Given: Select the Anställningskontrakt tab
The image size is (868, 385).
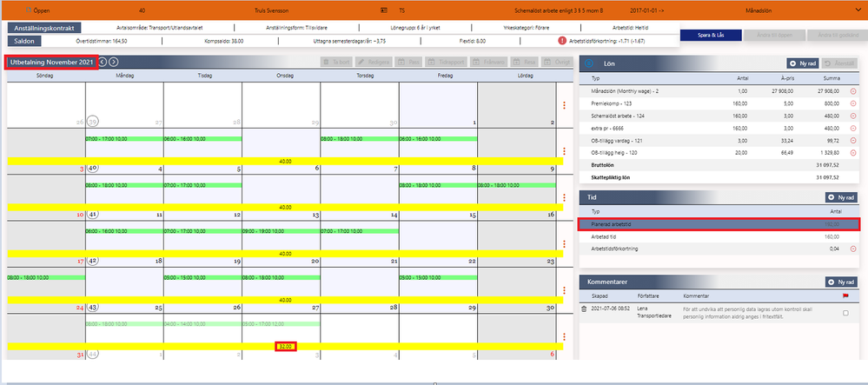Looking at the screenshot, I should coord(44,28).
